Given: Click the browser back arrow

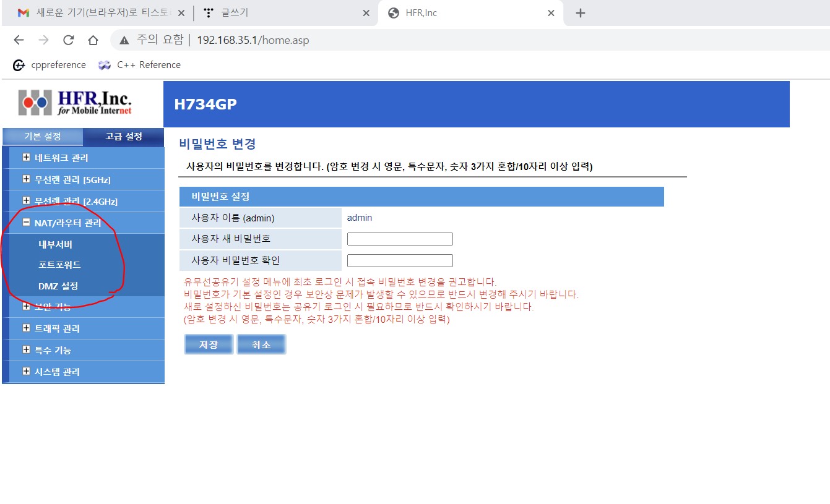Looking at the screenshot, I should [x=19, y=40].
